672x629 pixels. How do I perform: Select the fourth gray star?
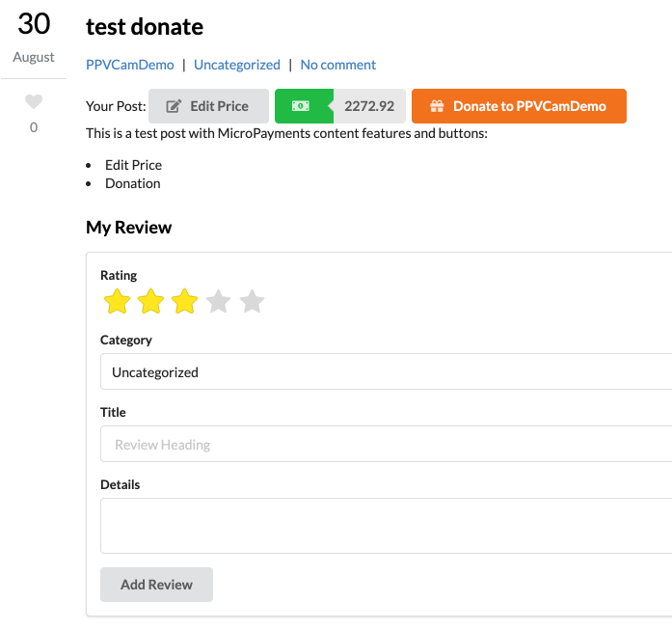pyautogui.click(x=218, y=302)
